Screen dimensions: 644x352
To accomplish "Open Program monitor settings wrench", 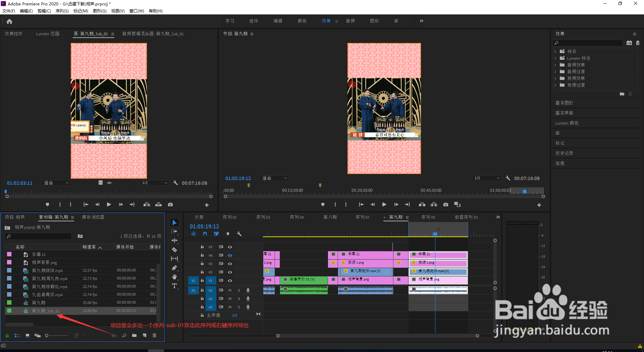I will [508, 178].
